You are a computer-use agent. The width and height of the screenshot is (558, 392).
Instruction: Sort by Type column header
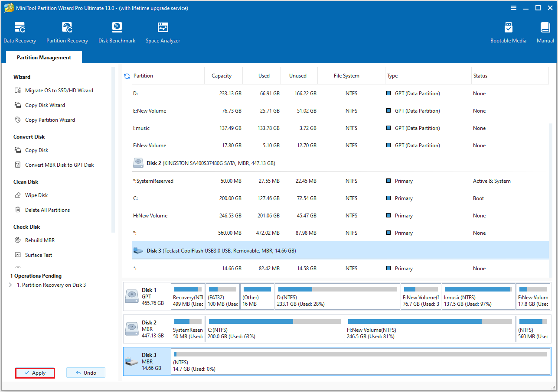tap(392, 76)
